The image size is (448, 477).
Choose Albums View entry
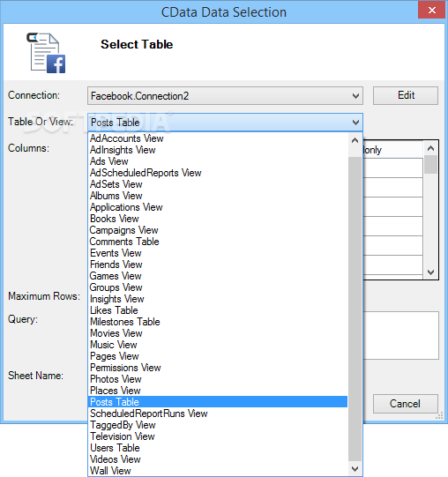pos(218,196)
